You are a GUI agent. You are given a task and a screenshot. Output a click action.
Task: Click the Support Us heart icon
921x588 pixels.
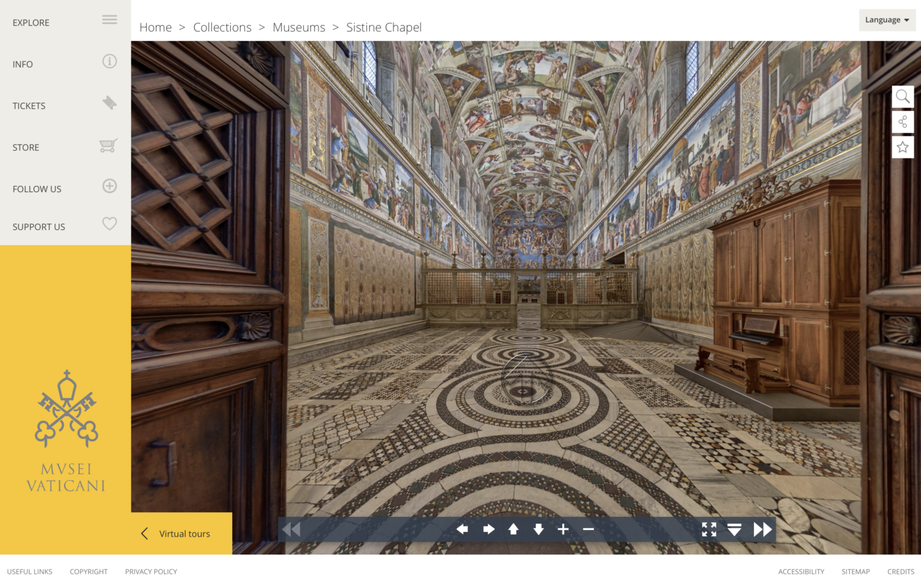click(x=110, y=224)
